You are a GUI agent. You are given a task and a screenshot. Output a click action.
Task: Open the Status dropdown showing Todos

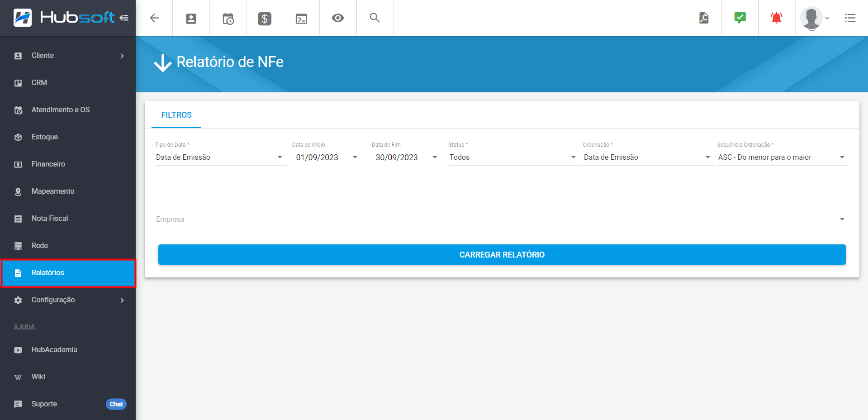(x=514, y=157)
